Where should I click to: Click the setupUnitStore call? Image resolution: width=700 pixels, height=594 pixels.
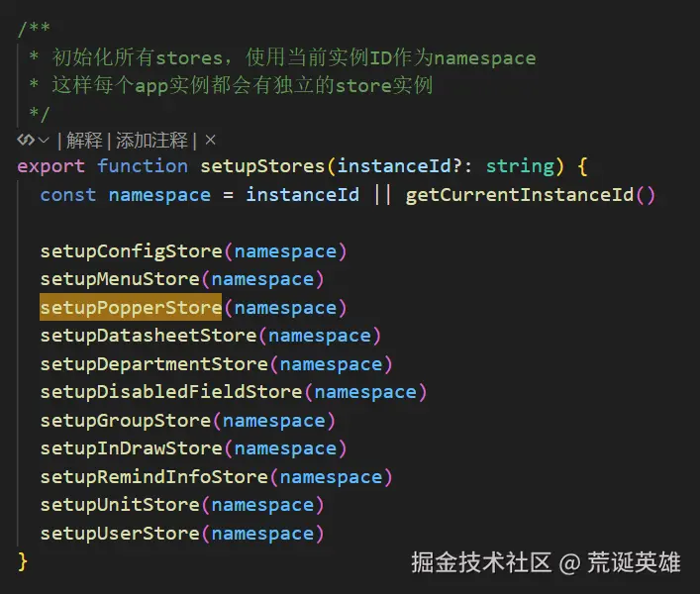[x=119, y=505]
